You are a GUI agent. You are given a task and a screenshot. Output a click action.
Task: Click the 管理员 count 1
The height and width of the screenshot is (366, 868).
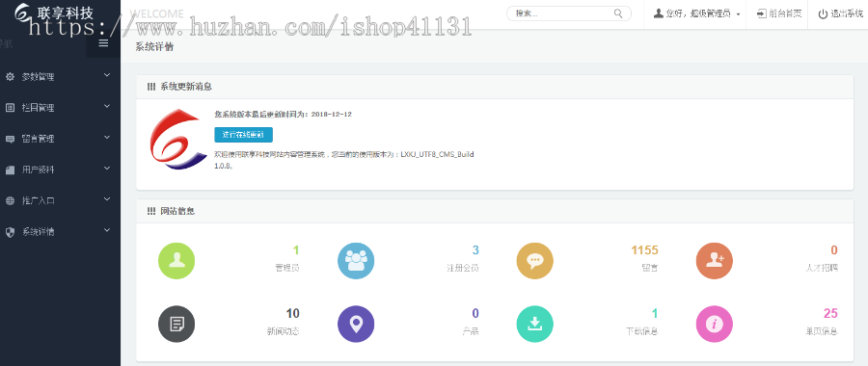(x=296, y=250)
